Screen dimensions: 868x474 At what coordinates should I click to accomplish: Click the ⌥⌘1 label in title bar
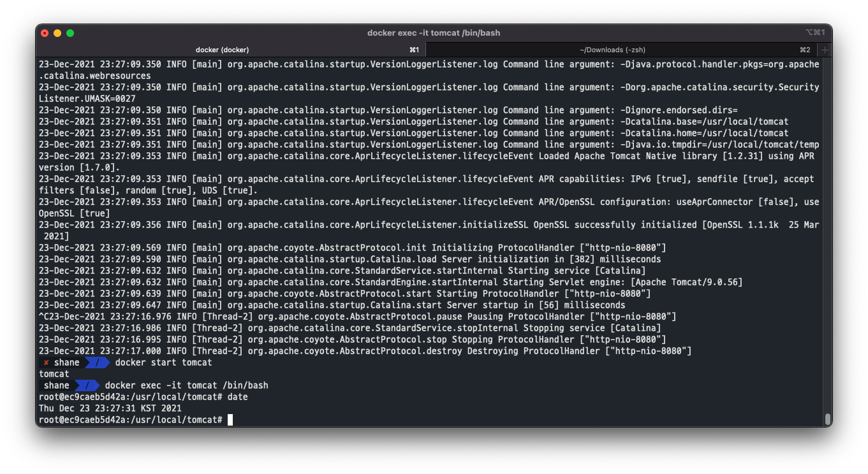pos(816,32)
